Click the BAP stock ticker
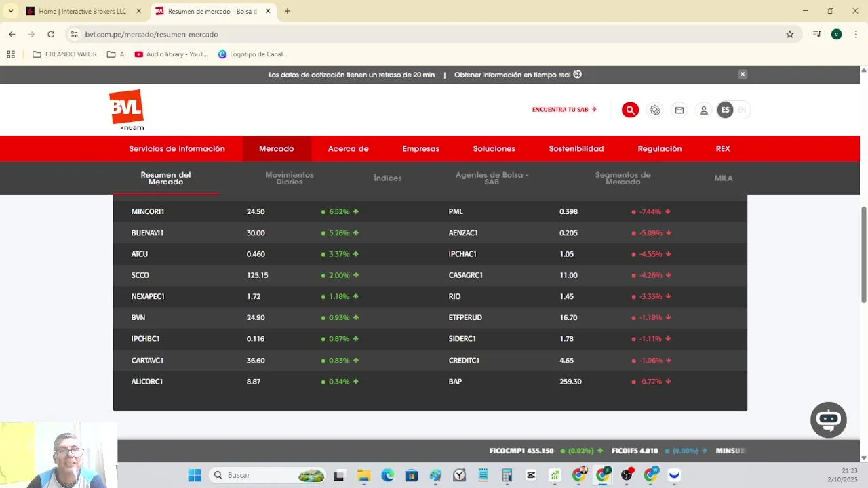The image size is (868, 488). pyautogui.click(x=455, y=382)
